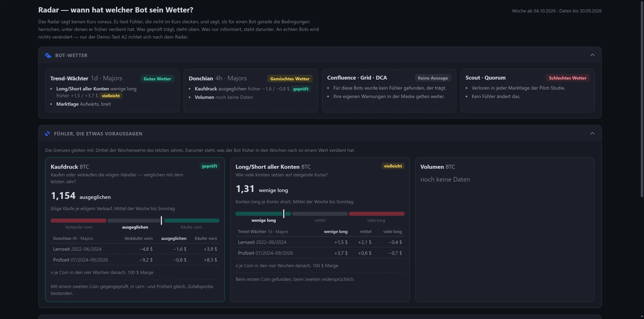Collapse the Fühler, die etwas voraussagen section
644x319 pixels.
point(592,133)
